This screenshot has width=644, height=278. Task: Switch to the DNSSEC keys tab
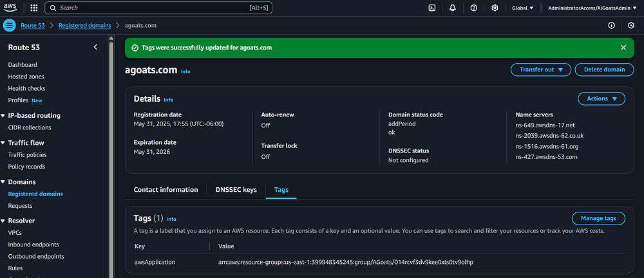tap(236, 190)
